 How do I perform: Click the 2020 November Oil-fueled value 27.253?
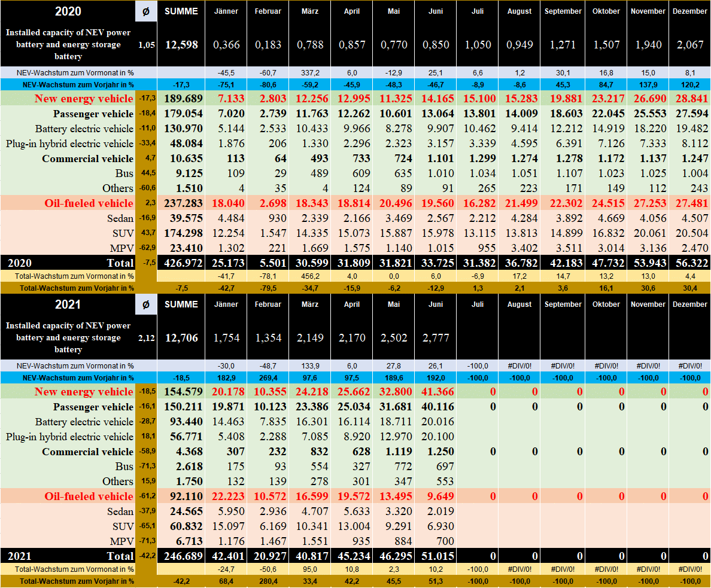648,203
